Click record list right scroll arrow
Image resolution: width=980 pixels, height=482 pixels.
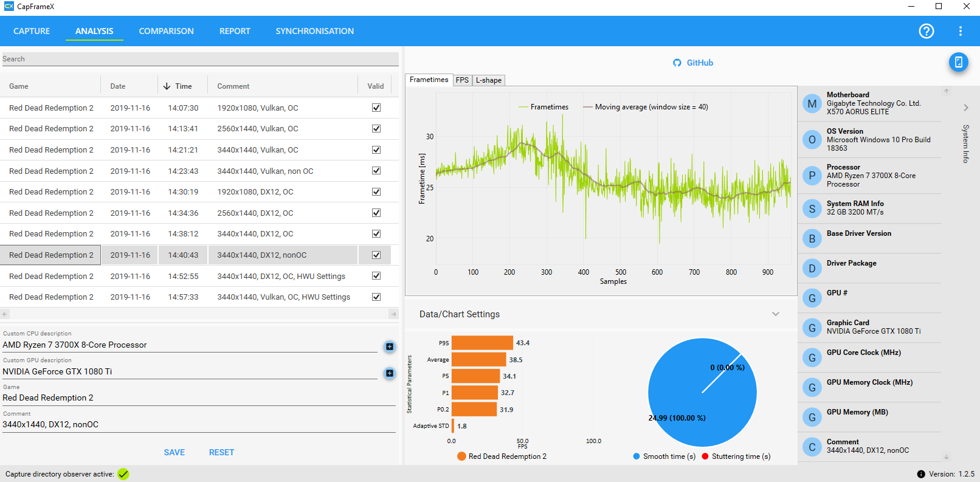click(393, 314)
